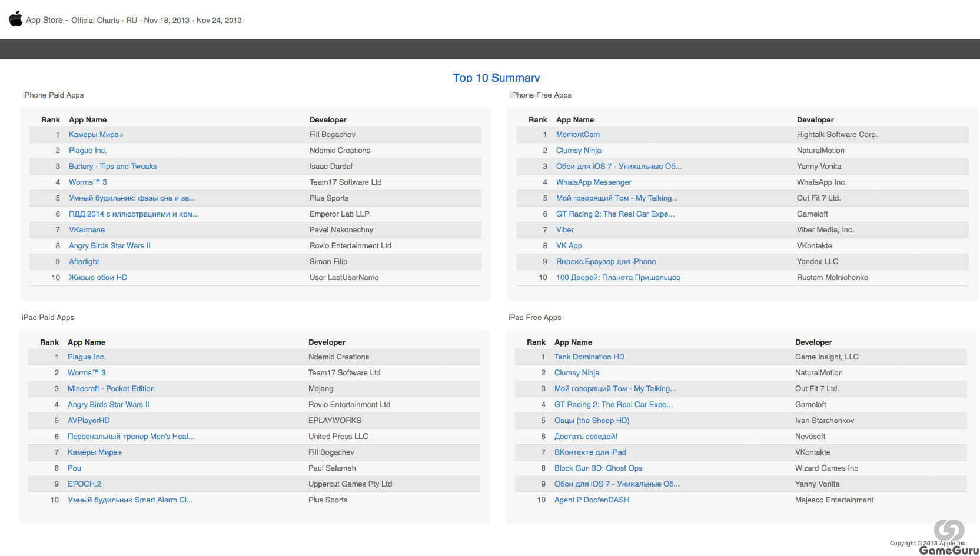Open Block Gun 3D: Ghost Ops link
The image size is (980, 556).
tap(599, 468)
